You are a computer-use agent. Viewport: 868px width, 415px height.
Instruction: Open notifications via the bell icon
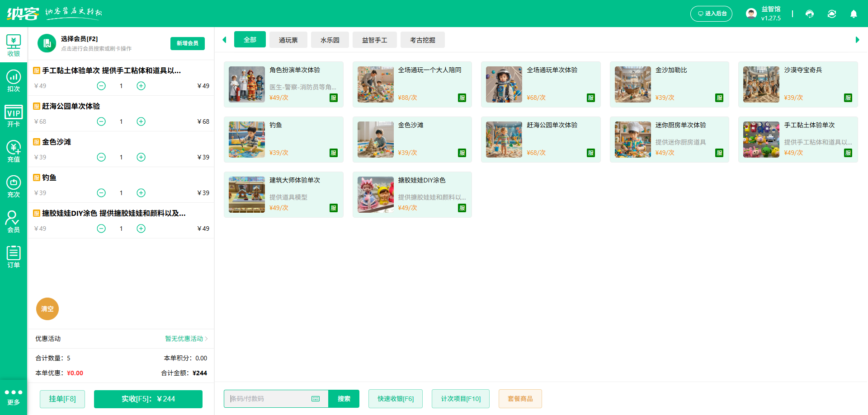pyautogui.click(x=854, y=14)
